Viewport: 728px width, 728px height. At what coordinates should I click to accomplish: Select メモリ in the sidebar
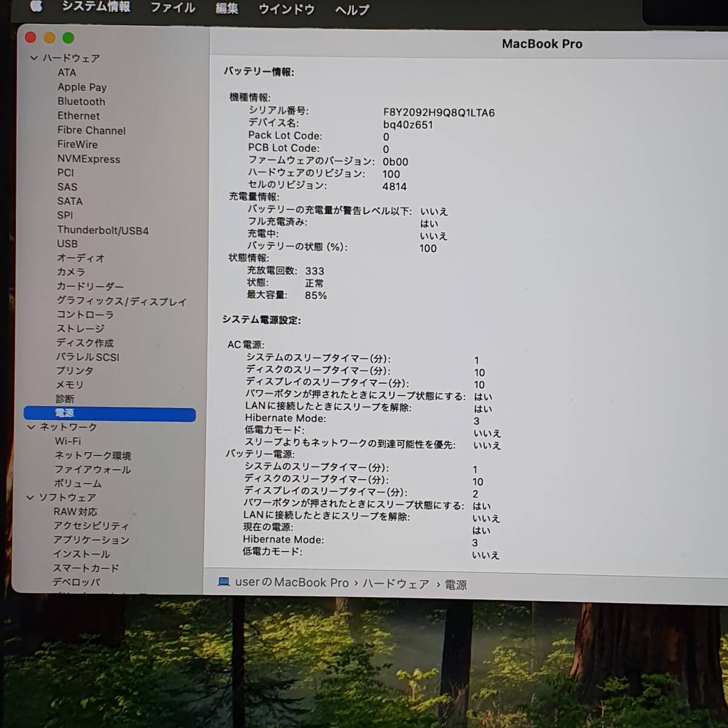[70, 385]
